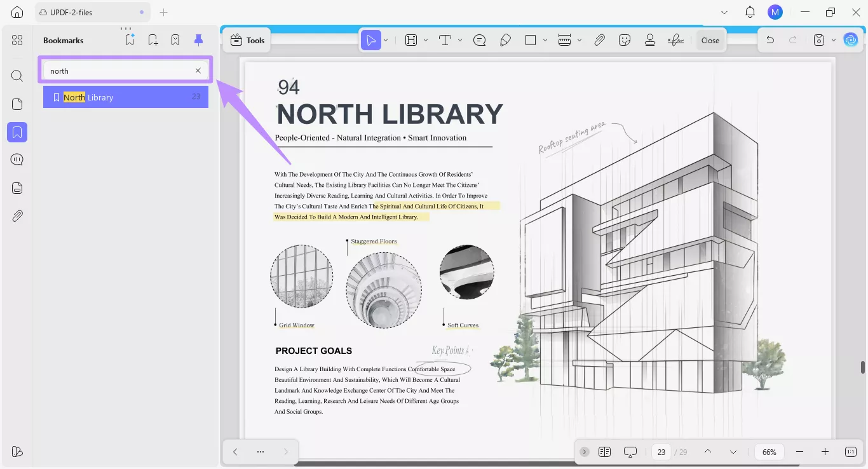
Task: Expand the shape tool dropdown
Action: [545, 39]
